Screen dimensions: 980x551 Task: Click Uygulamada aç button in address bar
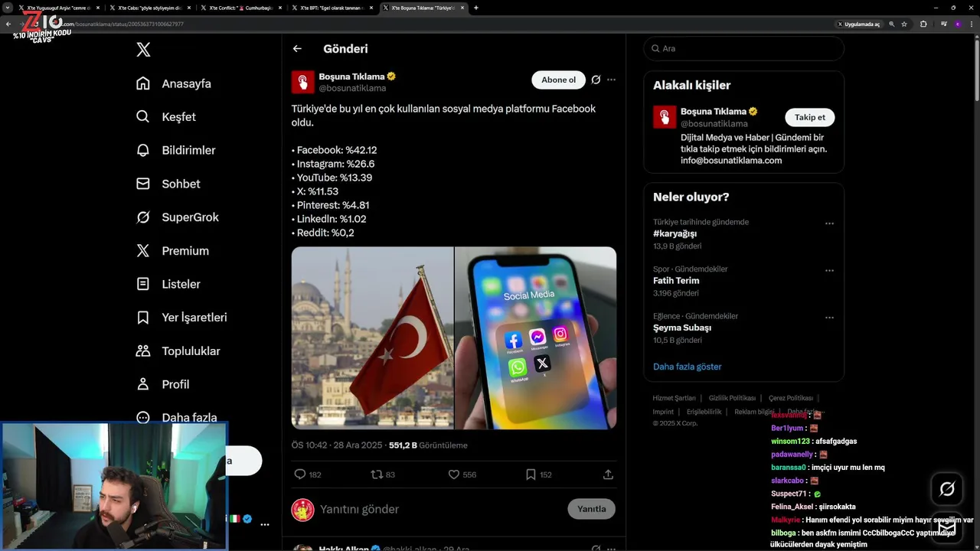tap(858, 24)
